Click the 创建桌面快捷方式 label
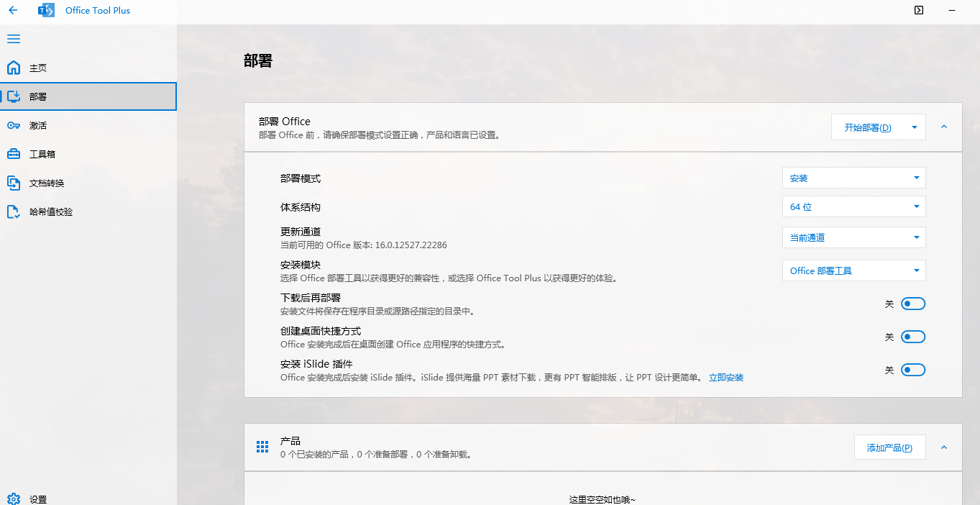980x505 pixels. point(321,331)
